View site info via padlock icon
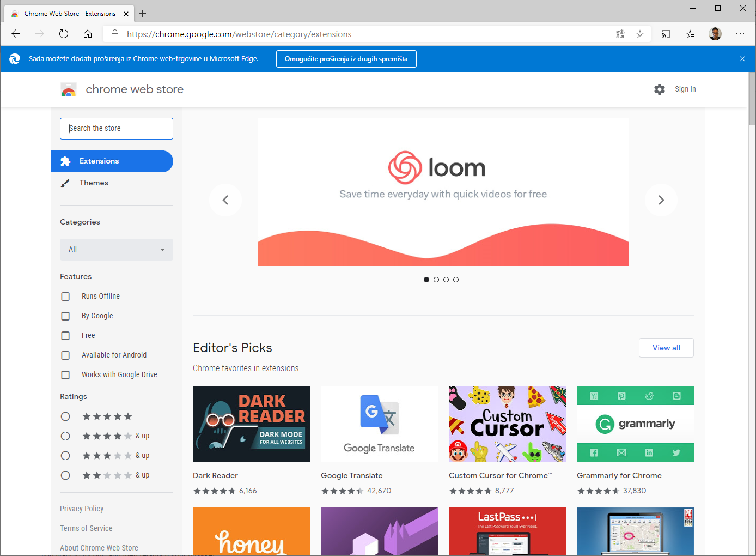 point(115,34)
